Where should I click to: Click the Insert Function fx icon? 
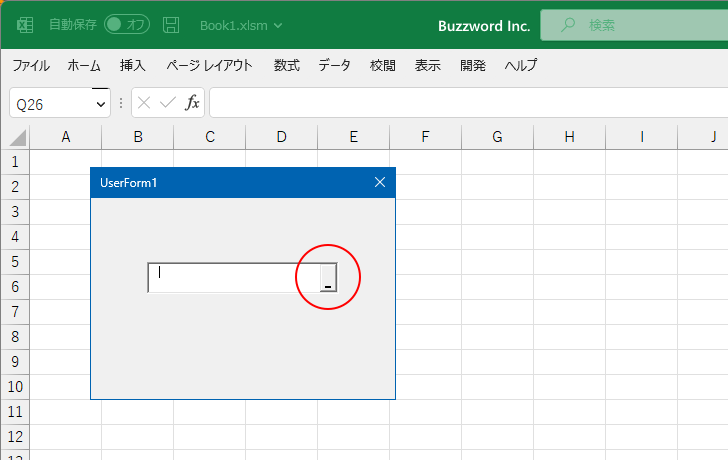click(192, 103)
